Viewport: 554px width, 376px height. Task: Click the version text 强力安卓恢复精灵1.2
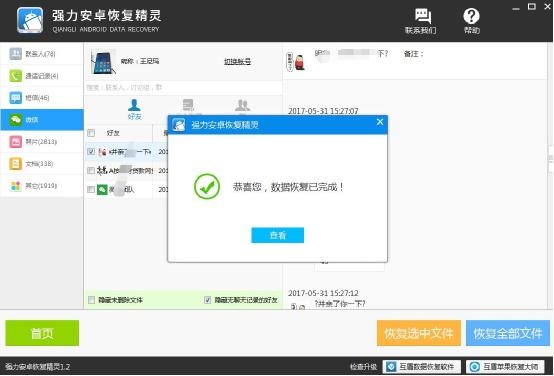(x=37, y=367)
